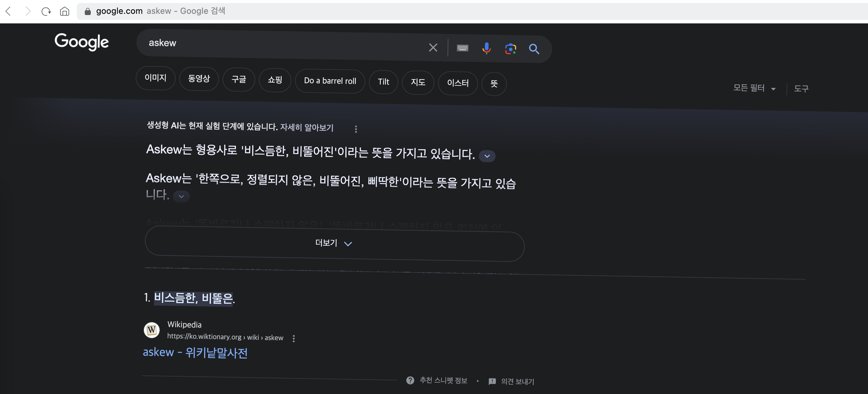The width and height of the screenshot is (868, 394).
Task: Click the browser address bar
Action: pyautogui.click(x=472, y=11)
